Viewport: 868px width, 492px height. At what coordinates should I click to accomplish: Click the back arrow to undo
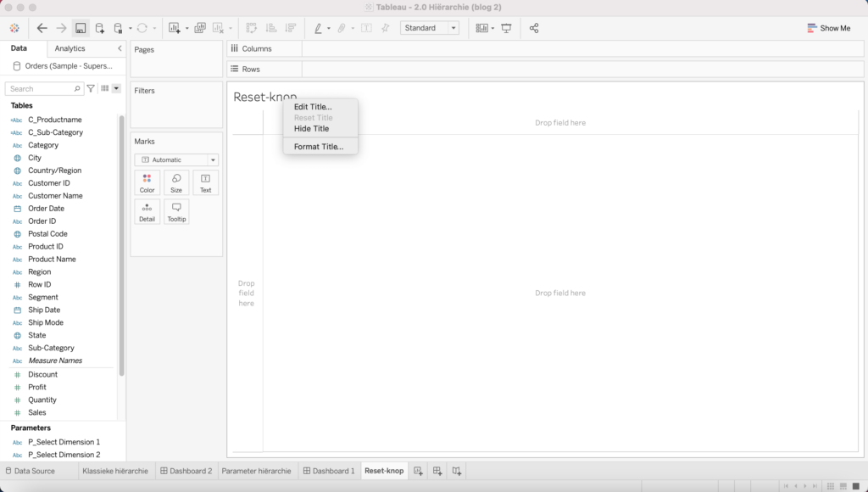[x=42, y=28]
